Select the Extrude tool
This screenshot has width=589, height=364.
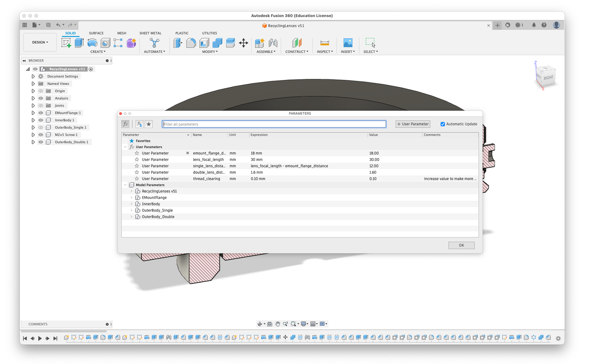pyautogui.click(x=79, y=43)
